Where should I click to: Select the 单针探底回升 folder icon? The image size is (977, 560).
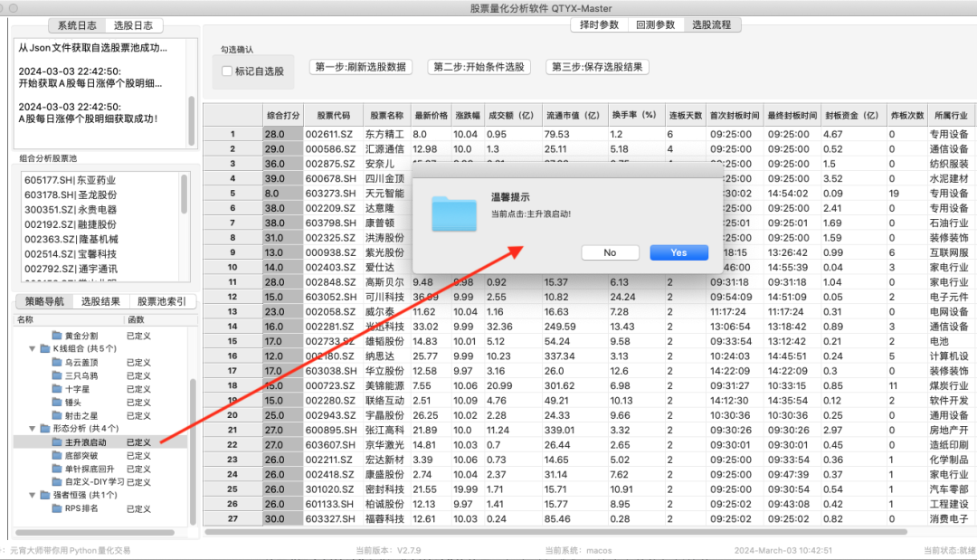pyautogui.click(x=55, y=468)
